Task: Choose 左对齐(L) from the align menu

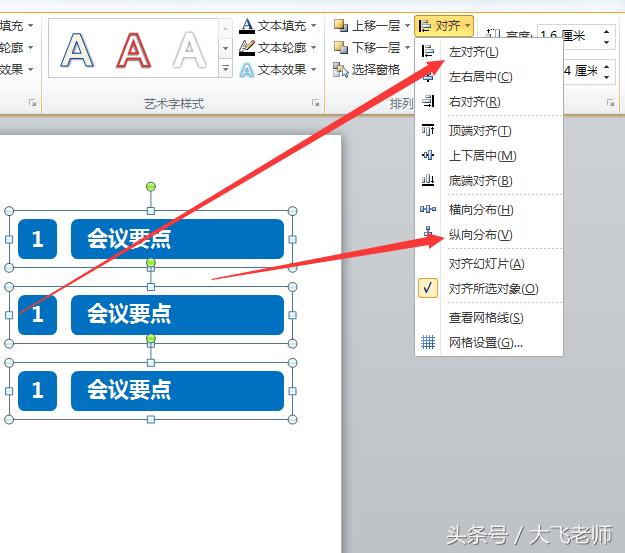Action: click(489, 51)
